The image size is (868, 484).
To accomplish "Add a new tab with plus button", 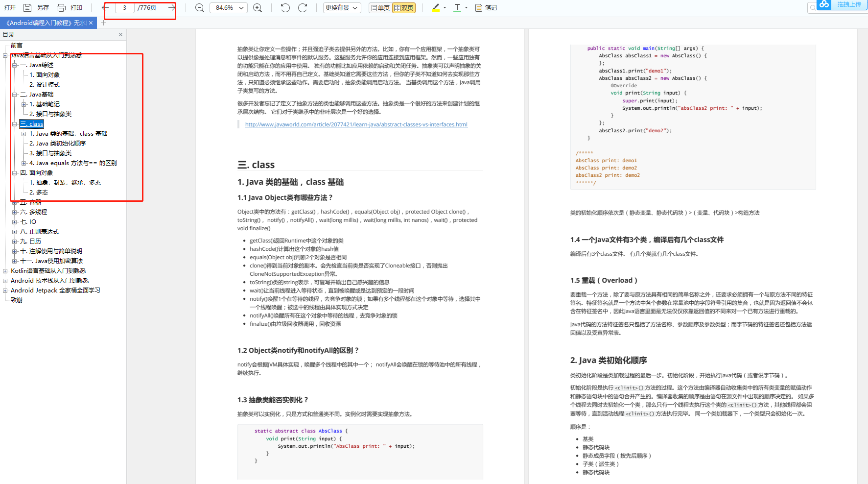I will pyautogui.click(x=103, y=23).
